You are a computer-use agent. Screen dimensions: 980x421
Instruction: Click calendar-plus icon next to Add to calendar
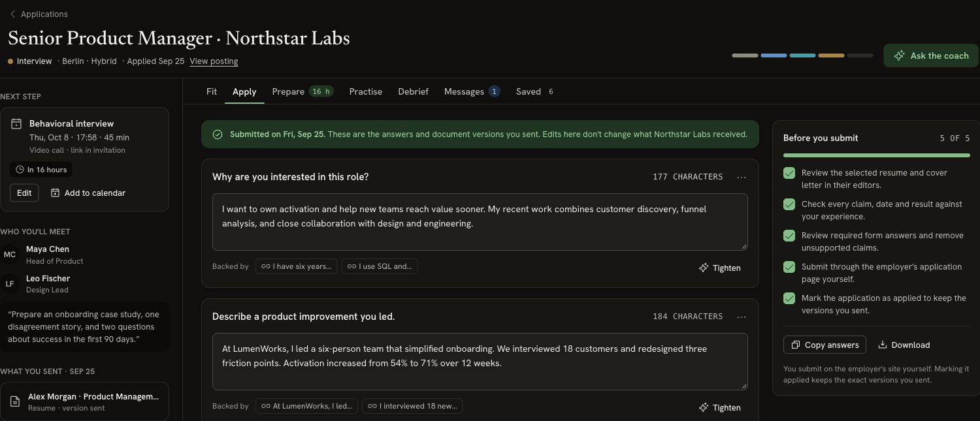pyautogui.click(x=55, y=193)
